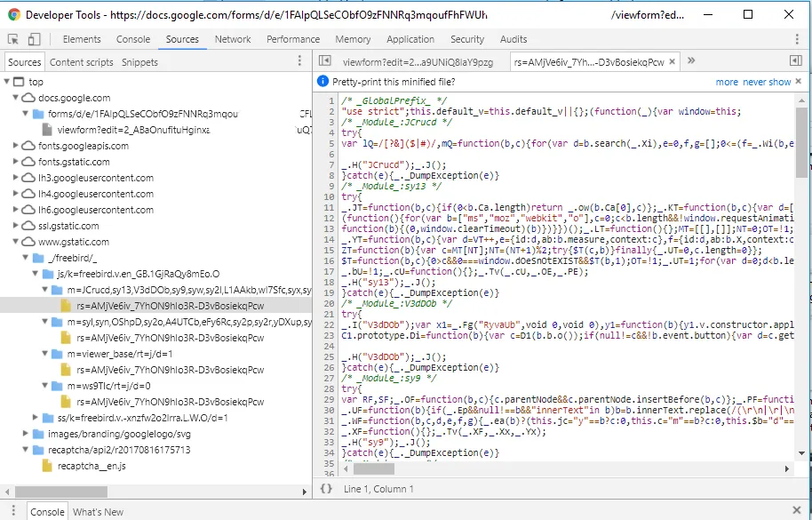The height and width of the screenshot is (520, 812).
Task: Close the rs=AMjVe6iv editor tab
Action: [673, 61]
